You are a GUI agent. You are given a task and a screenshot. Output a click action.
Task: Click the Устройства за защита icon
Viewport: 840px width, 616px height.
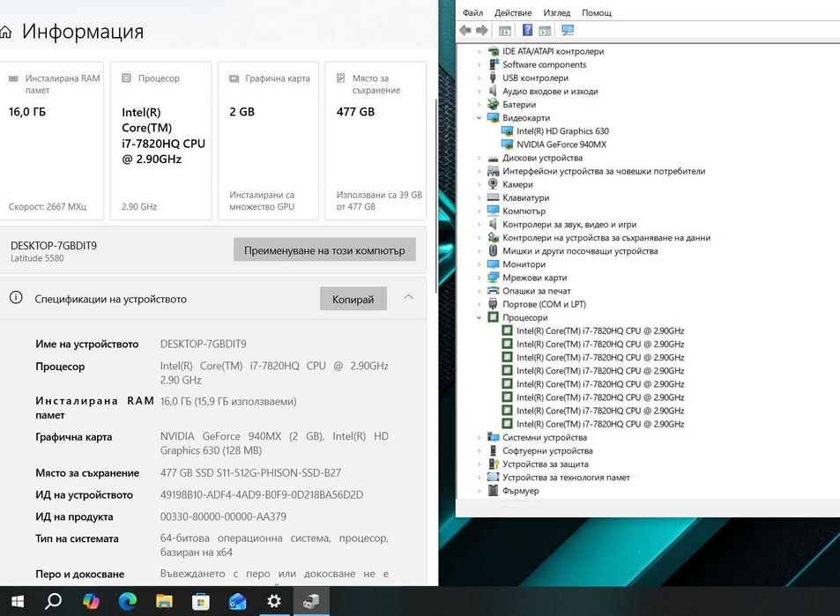(x=493, y=464)
